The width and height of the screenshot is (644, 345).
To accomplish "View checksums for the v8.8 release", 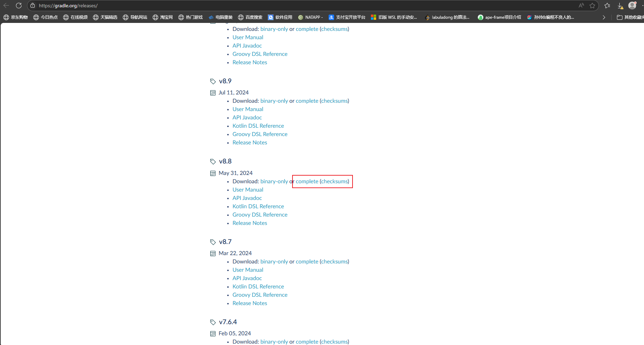I will (334, 181).
